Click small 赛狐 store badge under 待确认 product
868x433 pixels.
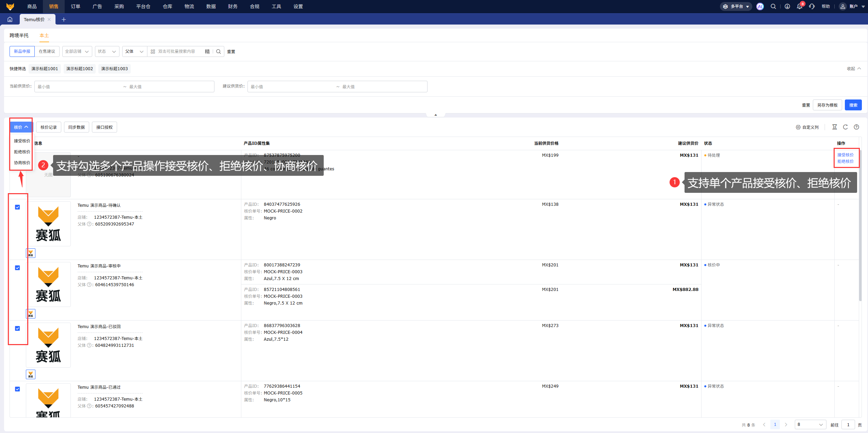pyautogui.click(x=31, y=253)
